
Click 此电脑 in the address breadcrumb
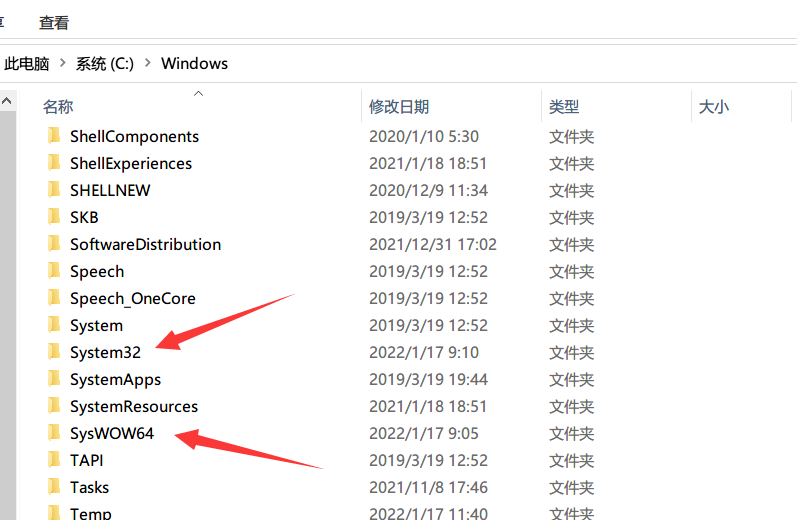26,64
